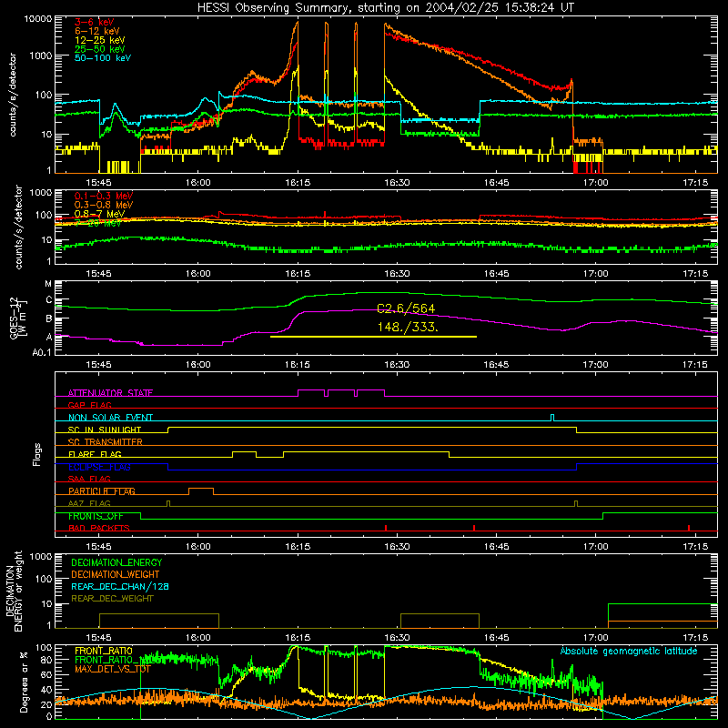
Task: Click the HESSI Observing Summary title text
Action: (x=385, y=8)
